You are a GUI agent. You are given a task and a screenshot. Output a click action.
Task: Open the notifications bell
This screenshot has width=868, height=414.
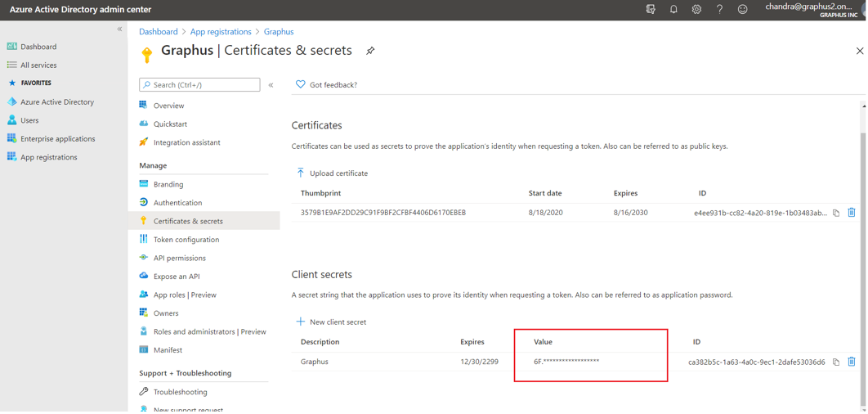(x=673, y=10)
